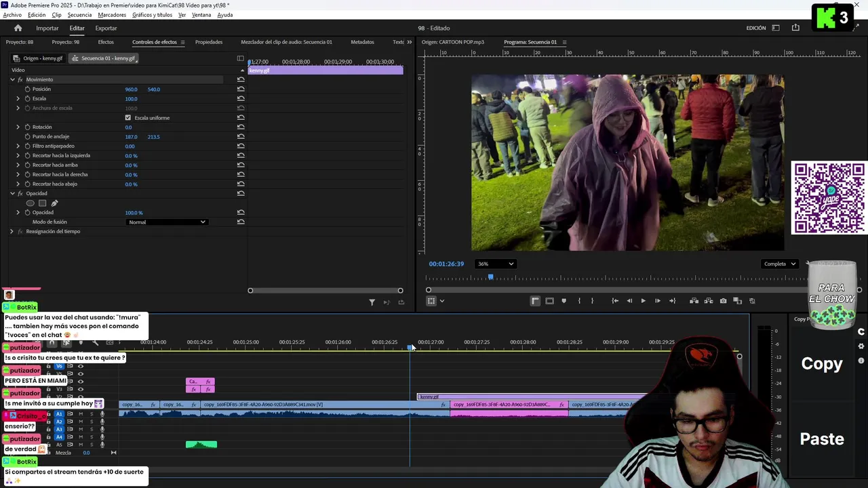Click the timeline playhead at 00:01:26

410,347
